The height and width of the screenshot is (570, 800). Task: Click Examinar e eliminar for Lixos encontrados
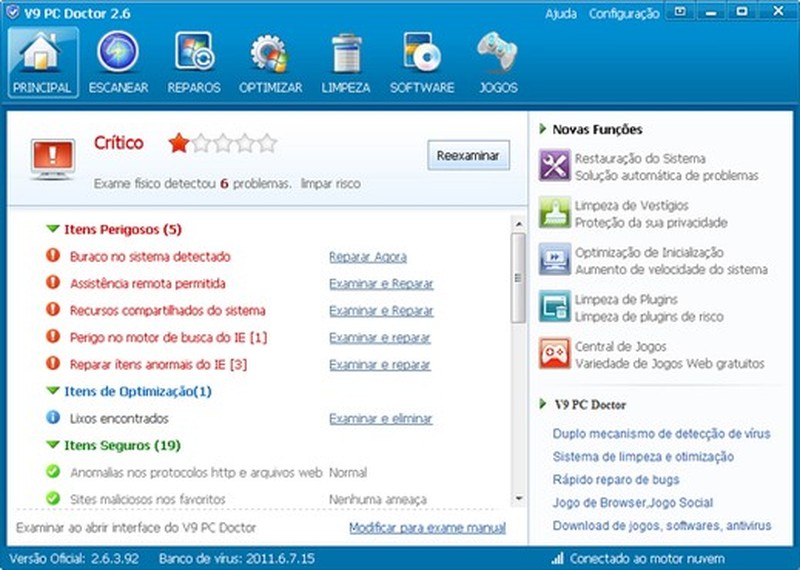pos(381,418)
